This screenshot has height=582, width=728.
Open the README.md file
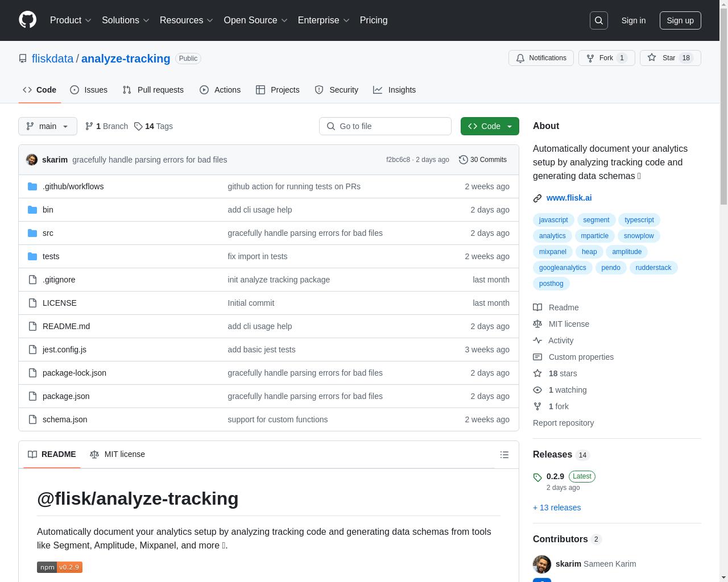(66, 326)
